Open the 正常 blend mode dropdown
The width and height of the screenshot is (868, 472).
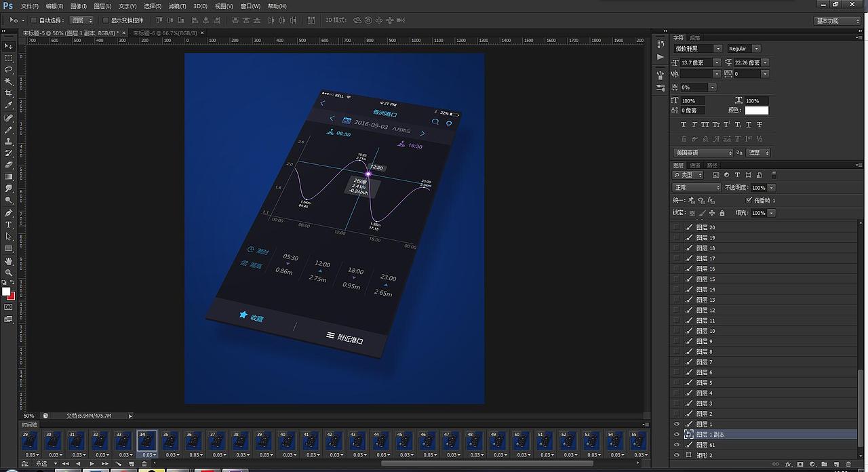pos(696,188)
